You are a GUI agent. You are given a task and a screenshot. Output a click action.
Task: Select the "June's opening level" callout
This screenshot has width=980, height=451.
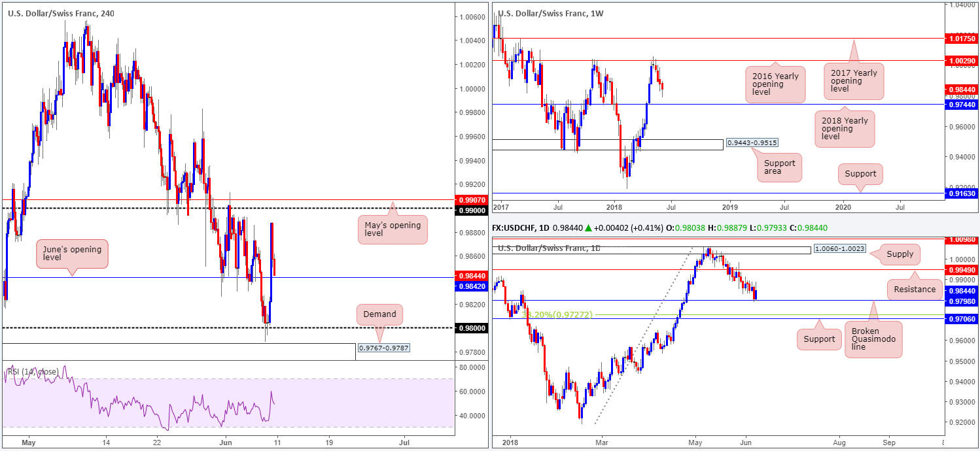click(71, 255)
